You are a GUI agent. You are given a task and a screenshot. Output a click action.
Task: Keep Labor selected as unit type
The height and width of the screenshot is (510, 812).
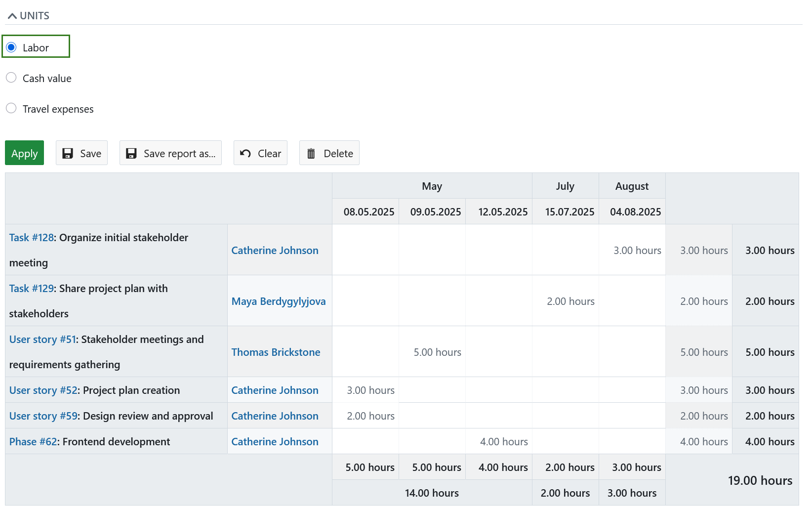[35, 47]
